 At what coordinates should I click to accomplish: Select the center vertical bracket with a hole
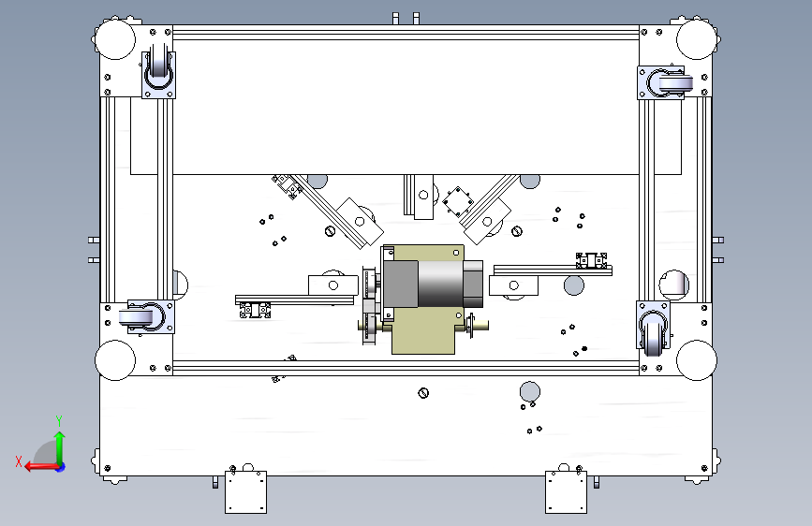tap(423, 197)
